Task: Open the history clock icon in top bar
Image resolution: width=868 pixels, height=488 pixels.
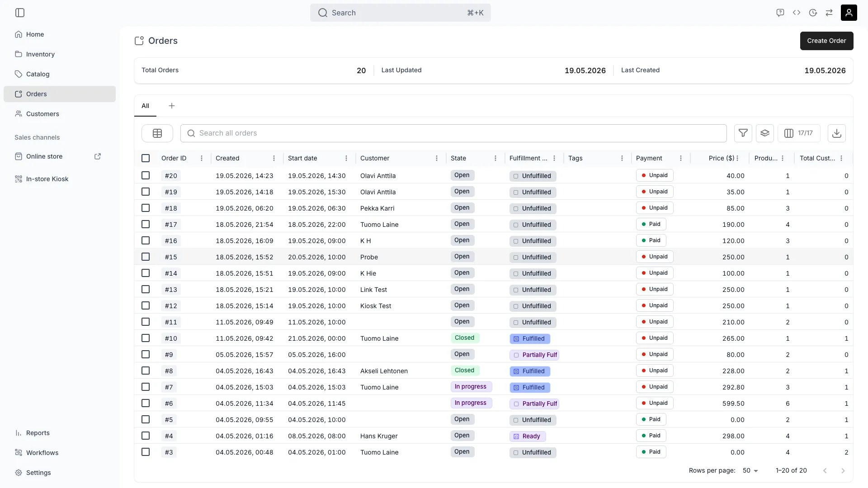Action: click(813, 13)
